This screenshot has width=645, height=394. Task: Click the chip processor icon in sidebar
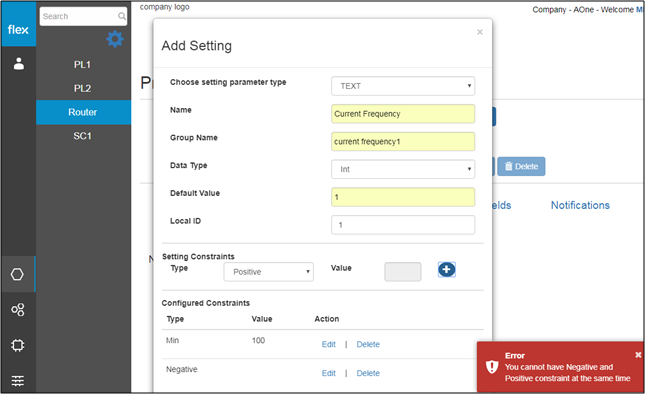pyautogui.click(x=18, y=345)
